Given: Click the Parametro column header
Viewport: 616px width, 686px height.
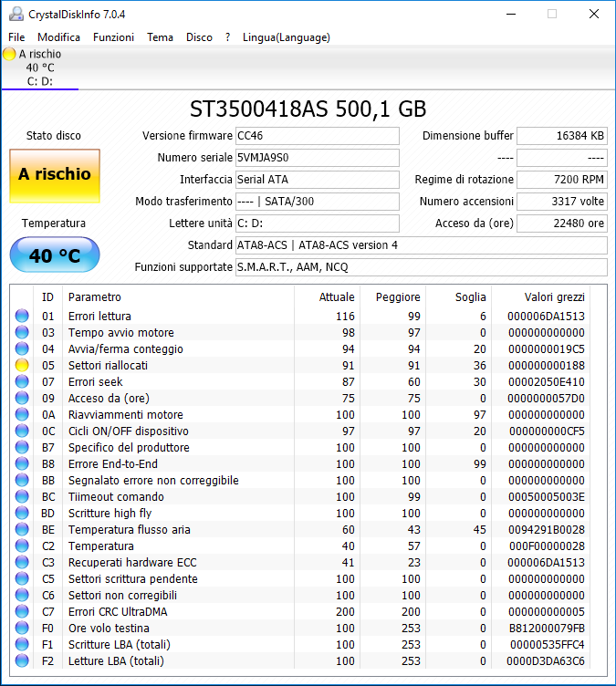Looking at the screenshot, I should (x=179, y=297).
